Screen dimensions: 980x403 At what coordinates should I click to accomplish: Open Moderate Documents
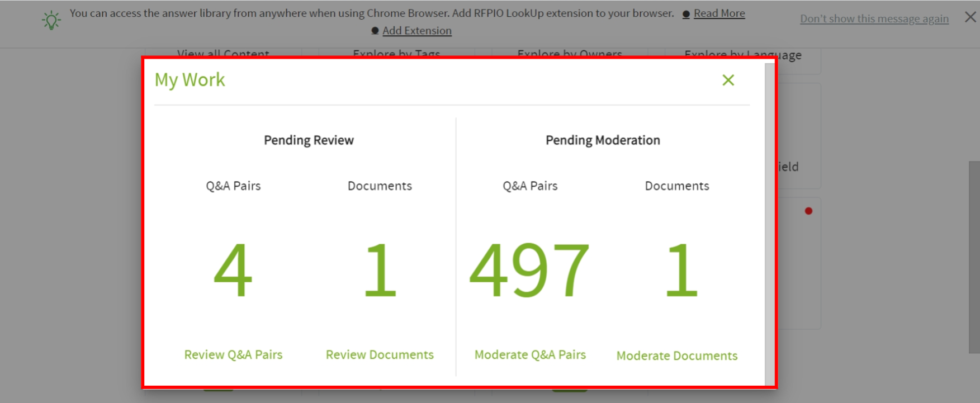(x=677, y=355)
